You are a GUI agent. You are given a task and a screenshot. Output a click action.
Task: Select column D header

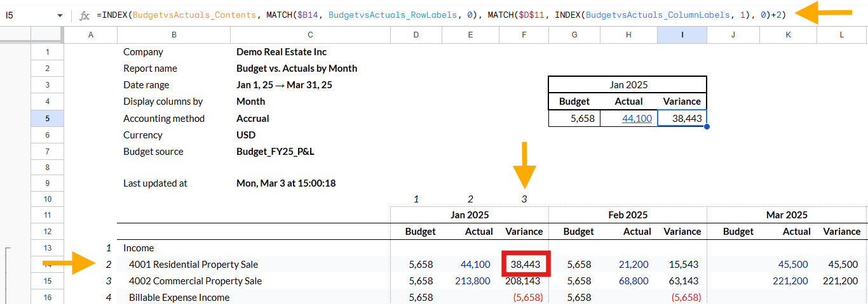click(x=416, y=35)
